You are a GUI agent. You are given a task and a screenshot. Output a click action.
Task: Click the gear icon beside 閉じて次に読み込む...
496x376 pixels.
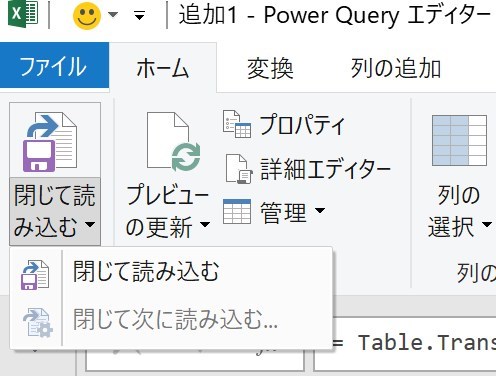pyautogui.click(x=38, y=322)
